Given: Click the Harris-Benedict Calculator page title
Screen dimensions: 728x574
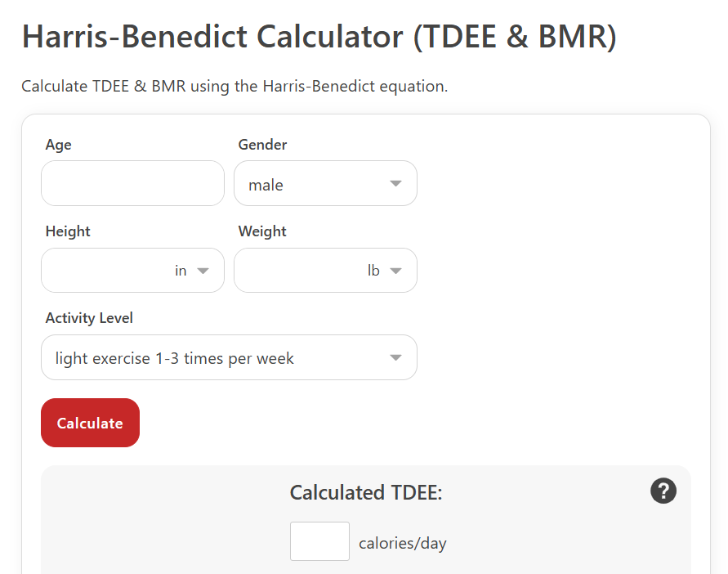Looking at the screenshot, I should click(319, 36).
